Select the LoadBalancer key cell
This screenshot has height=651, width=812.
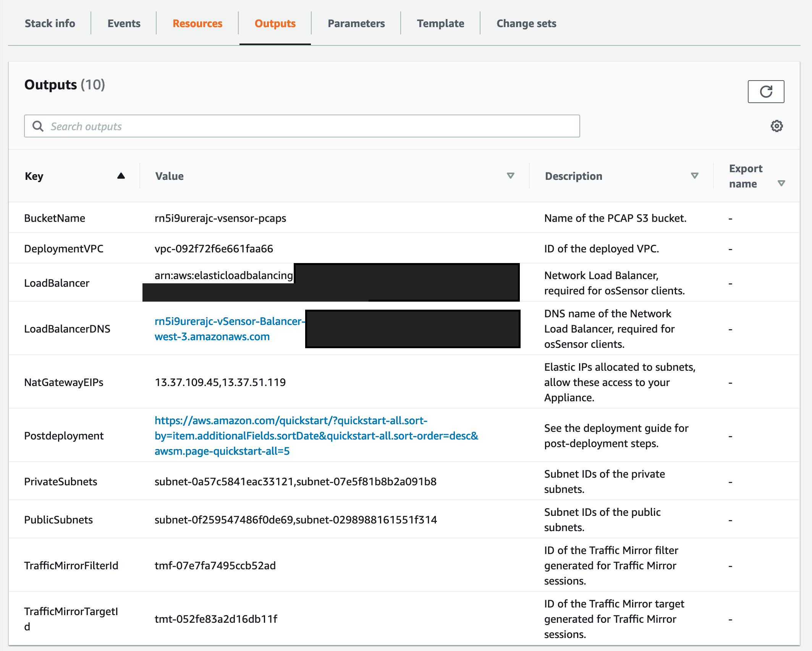(57, 283)
